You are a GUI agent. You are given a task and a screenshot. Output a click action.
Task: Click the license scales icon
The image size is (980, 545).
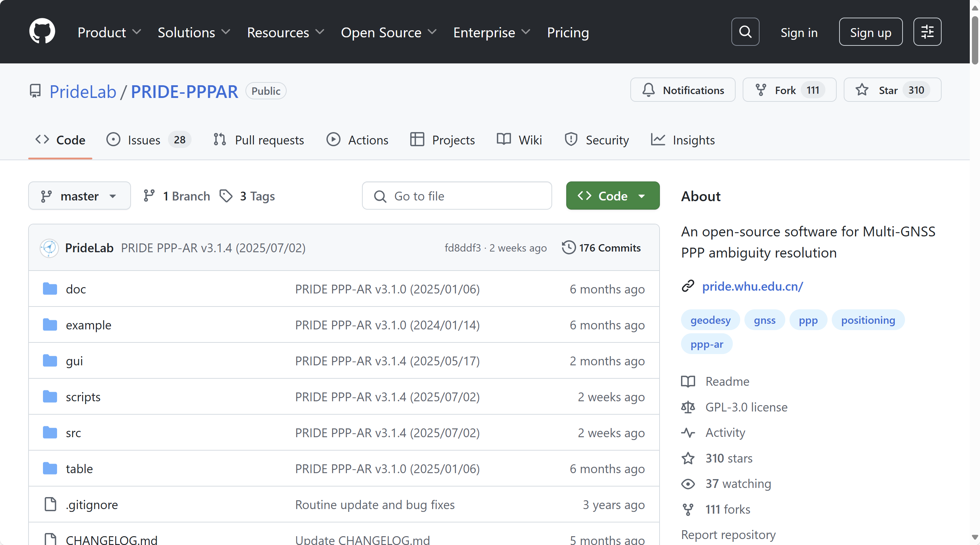click(688, 407)
